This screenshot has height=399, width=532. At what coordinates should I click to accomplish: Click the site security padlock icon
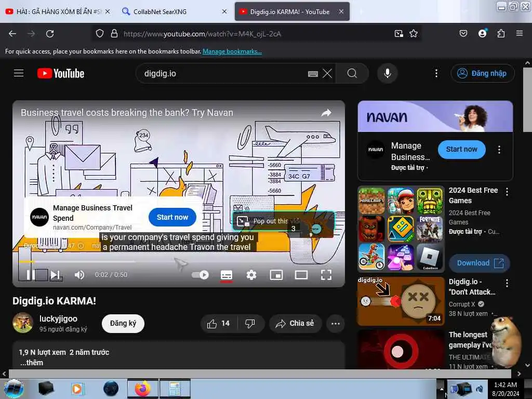114,34
